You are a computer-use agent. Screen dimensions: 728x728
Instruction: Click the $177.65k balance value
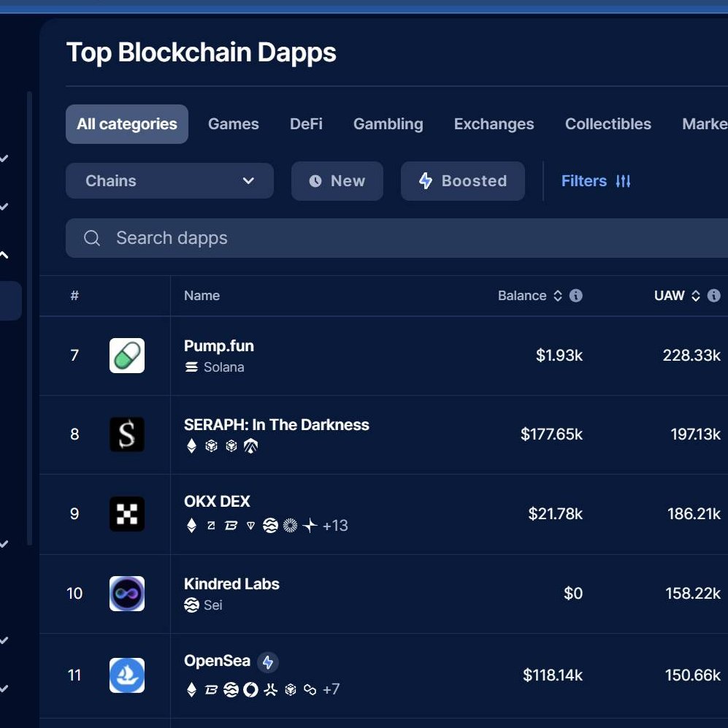tap(551, 434)
